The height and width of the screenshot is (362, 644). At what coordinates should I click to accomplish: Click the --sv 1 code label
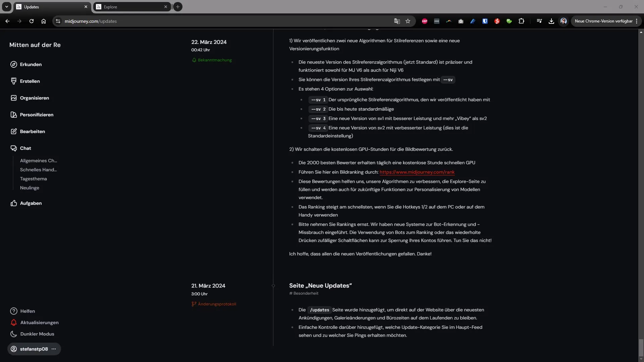[x=318, y=100]
